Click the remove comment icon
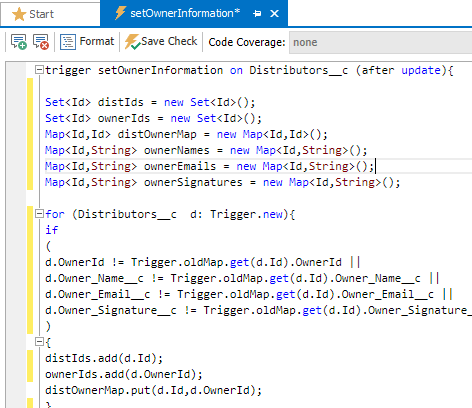This screenshot has height=408, width=472. pos(41,42)
